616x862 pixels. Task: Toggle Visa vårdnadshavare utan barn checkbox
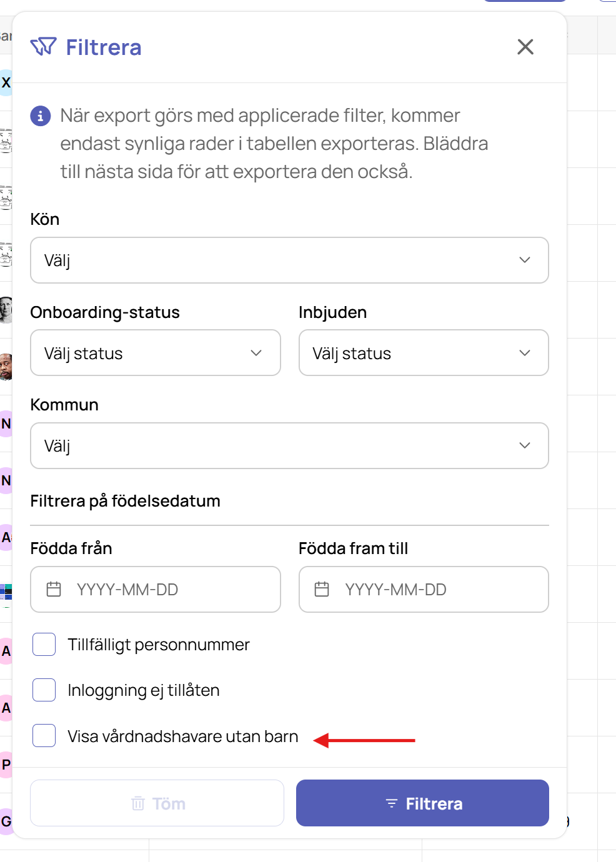point(44,736)
